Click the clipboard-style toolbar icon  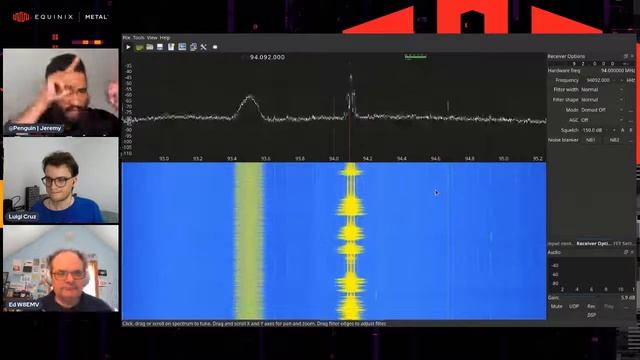tap(171, 47)
